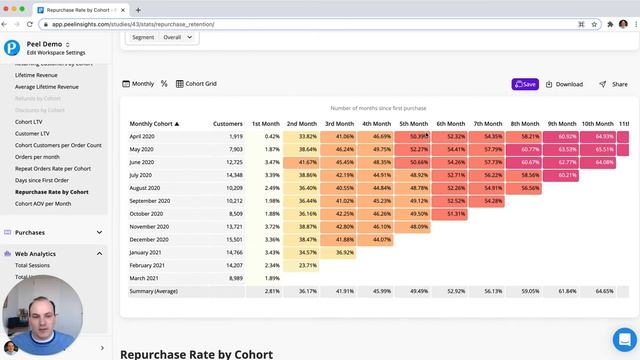This screenshot has width=640, height=360.
Task: Click the Purchases section icon
Action: click(x=7, y=232)
